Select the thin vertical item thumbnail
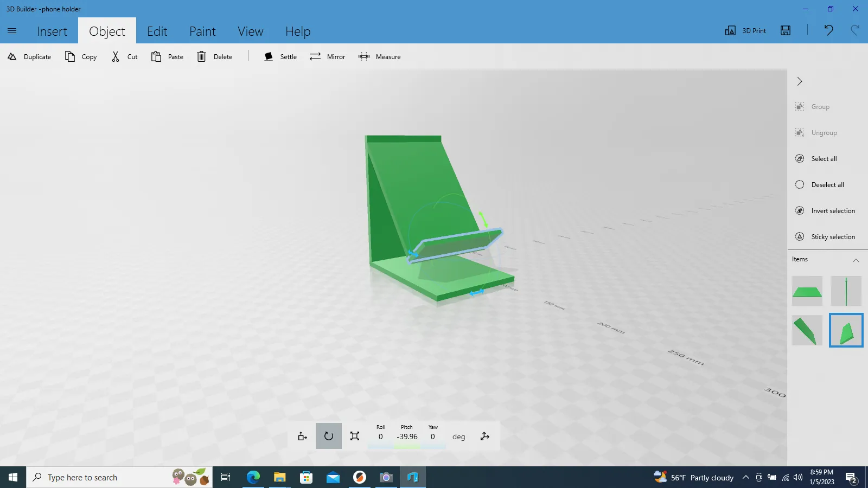 (846, 291)
